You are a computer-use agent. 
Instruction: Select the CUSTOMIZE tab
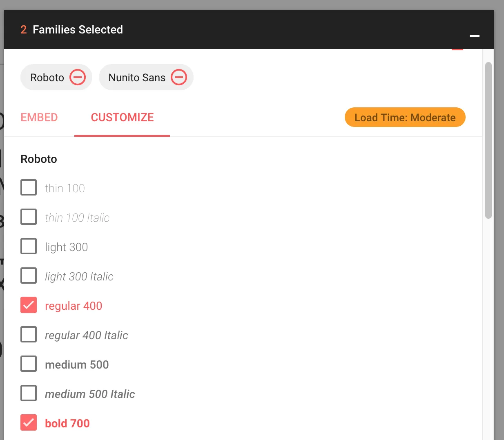[x=122, y=118]
